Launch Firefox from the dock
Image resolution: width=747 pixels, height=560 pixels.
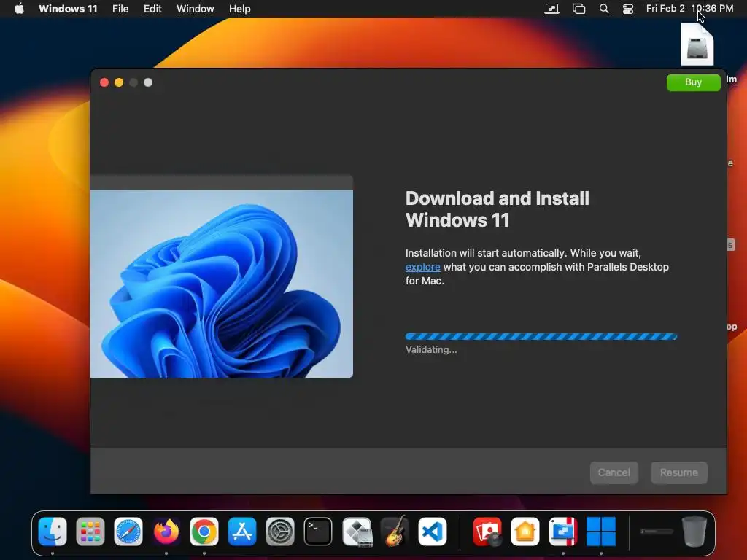click(166, 532)
